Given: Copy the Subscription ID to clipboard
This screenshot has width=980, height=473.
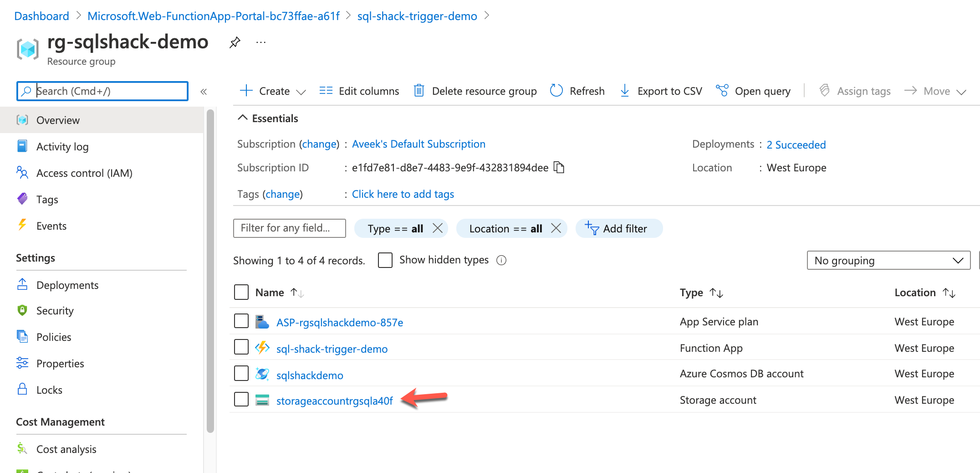Looking at the screenshot, I should click(559, 168).
